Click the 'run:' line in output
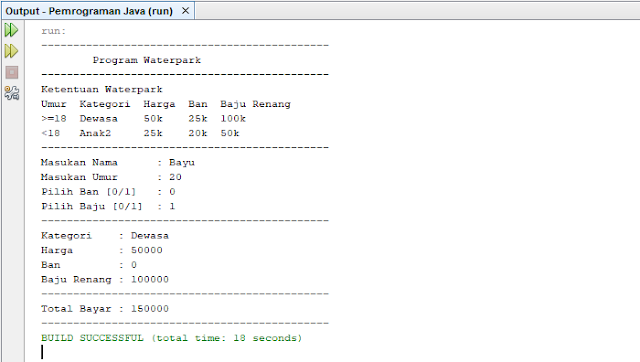640x362 pixels. click(x=53, y=31)
